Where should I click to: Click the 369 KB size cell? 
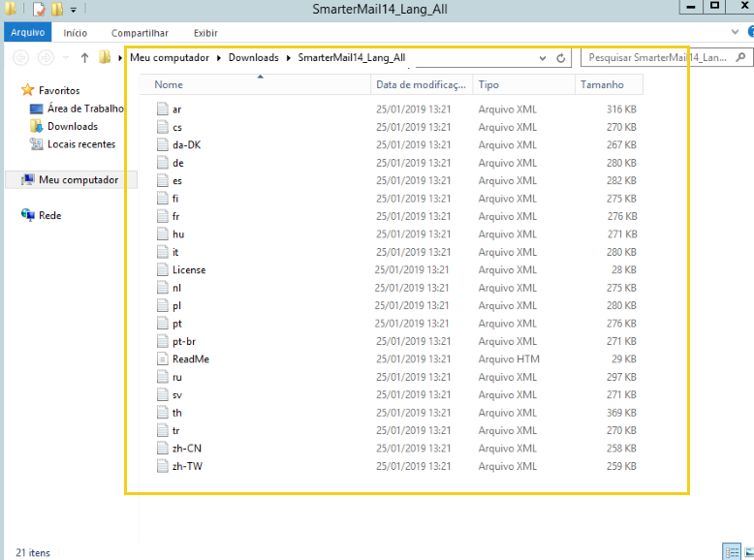pyautogui.click(x=621, y=413)
